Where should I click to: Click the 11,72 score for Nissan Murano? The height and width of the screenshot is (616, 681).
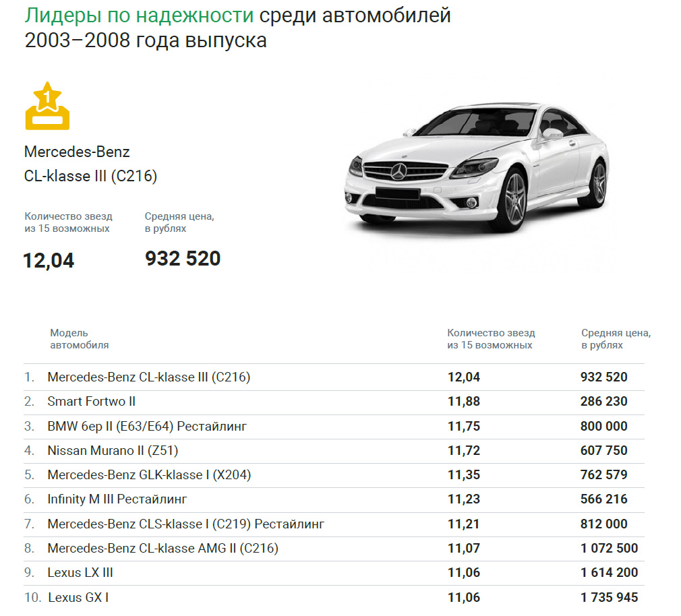click(464, 451)
